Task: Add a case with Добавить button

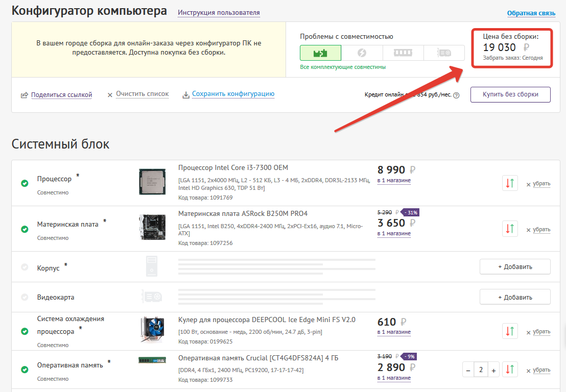Action: click(x=515, y=266)
